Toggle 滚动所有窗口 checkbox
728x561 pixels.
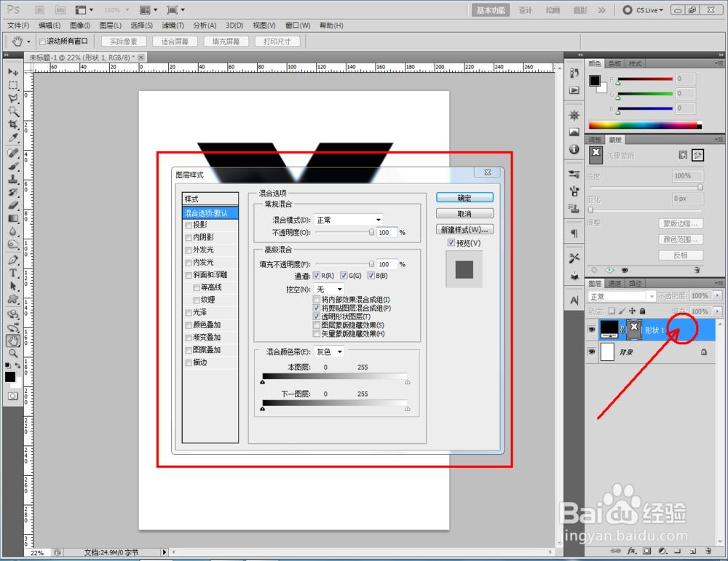pyautogui.click(x=42, y=41)
